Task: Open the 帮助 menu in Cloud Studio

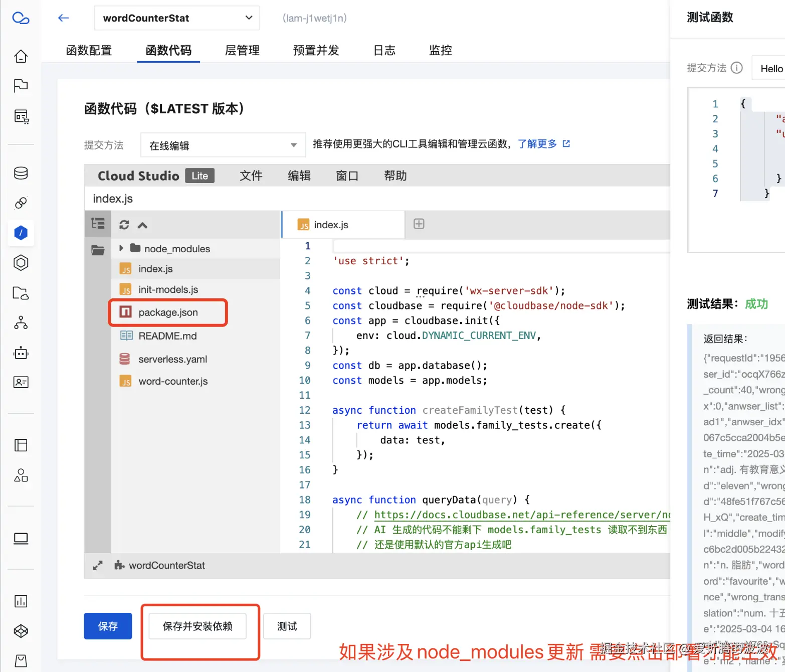Action: tap(395, 176)
